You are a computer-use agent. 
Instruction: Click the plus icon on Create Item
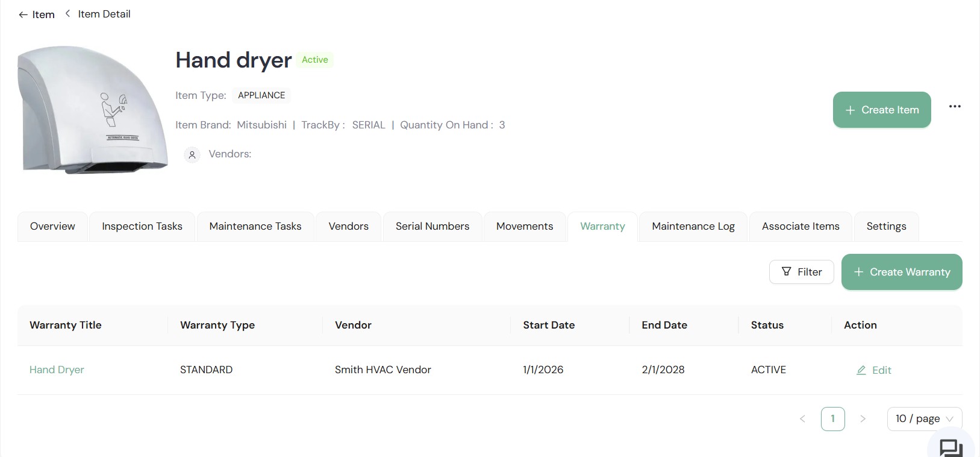point(850,110)
